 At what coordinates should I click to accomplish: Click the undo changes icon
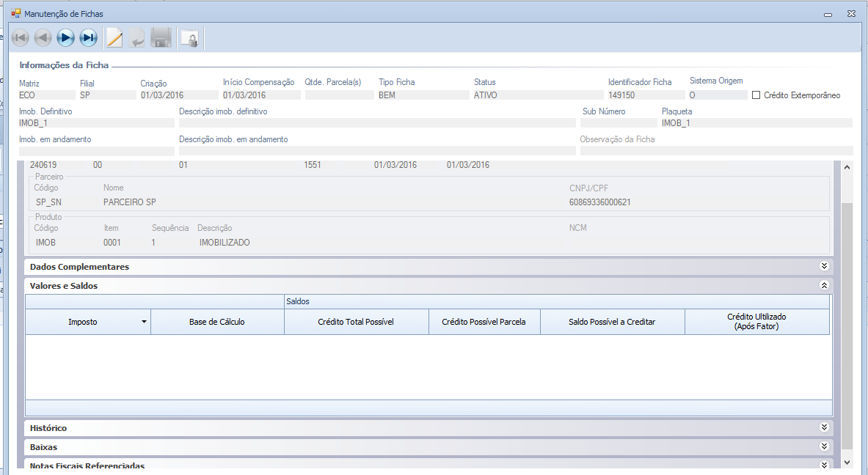coord(136,38)
